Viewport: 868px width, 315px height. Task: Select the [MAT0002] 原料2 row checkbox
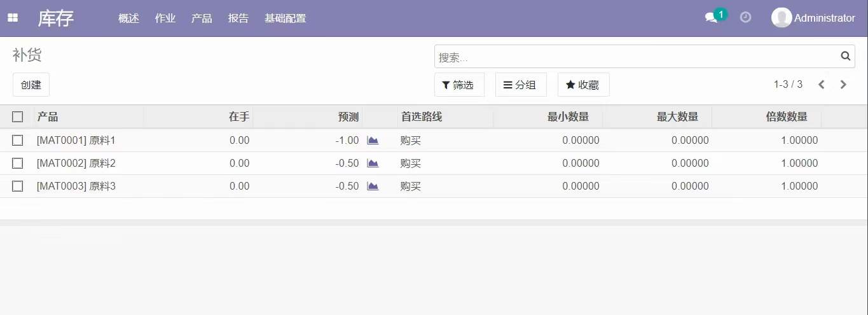(x=18, y=164)
